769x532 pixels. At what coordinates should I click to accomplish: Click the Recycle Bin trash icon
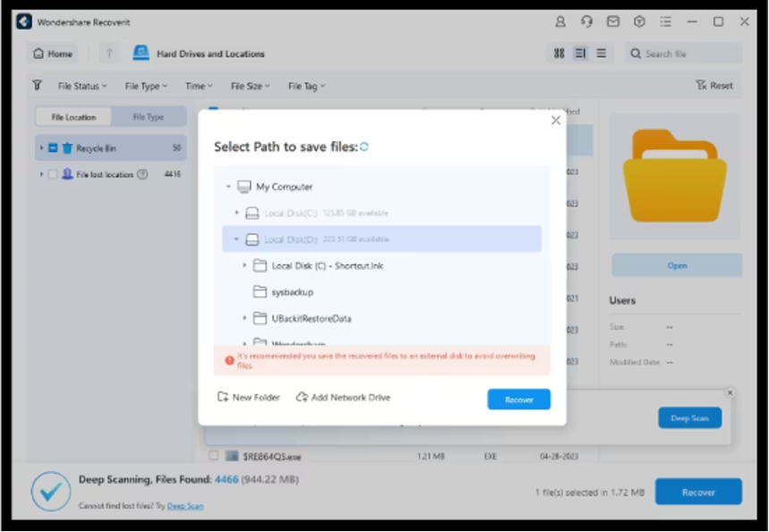[67, 148]
